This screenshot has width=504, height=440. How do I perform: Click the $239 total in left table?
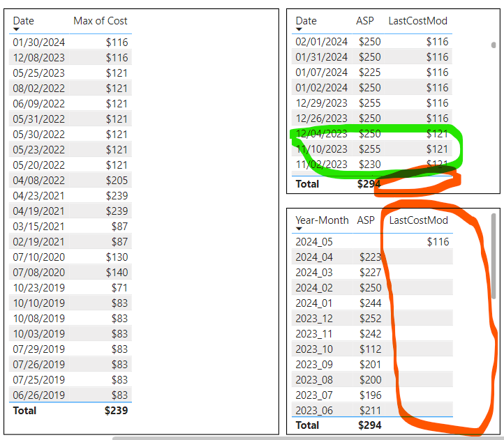[x=116, y=411]
